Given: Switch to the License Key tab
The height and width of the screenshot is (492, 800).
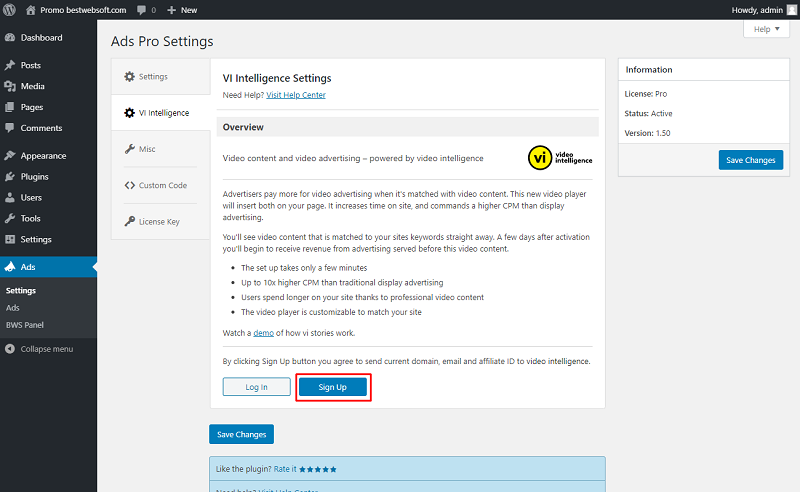Looking at the screenshot, I should tap(160, 222).
